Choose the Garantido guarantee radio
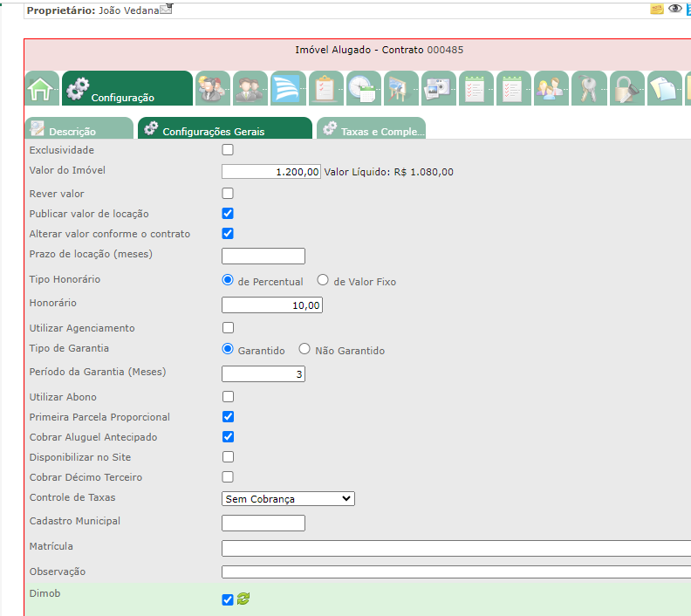The width and height of the screenshot is (691, 616). tap(228, 349)
